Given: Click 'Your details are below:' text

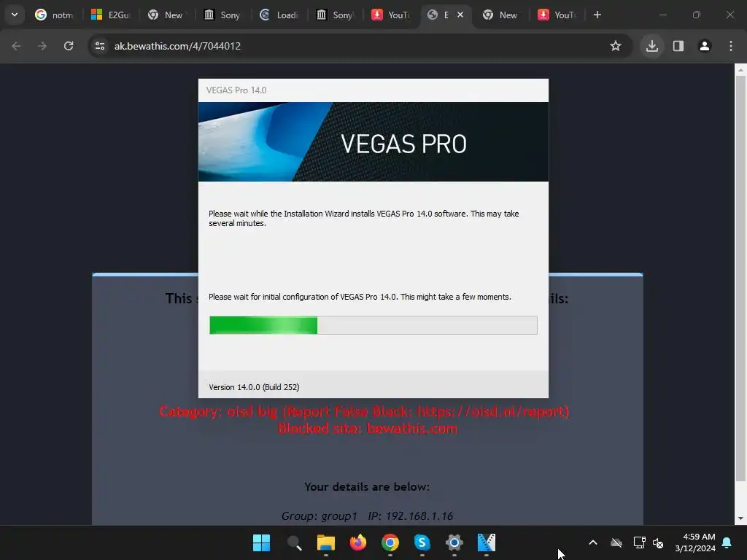Looking at the screenshot, I should tap(367, 486).
